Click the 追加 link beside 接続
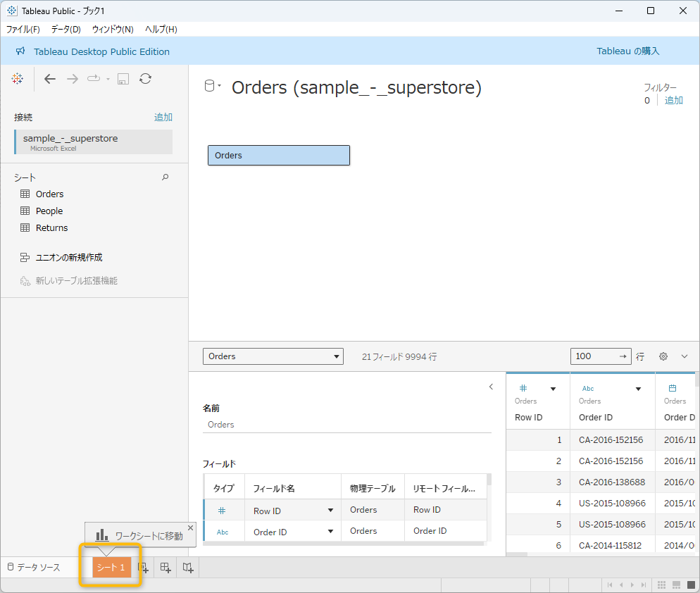The width and height of the screenshot is (700, 593). pyautogui.click(x=163, y=118)
